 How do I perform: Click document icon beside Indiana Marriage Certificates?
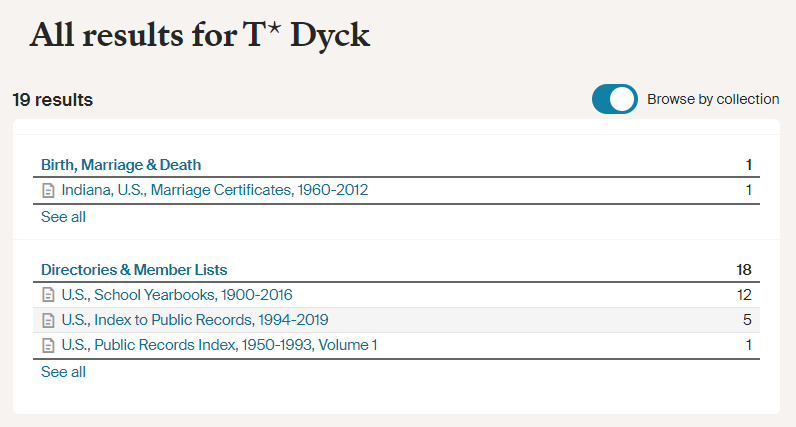(48, 190)
